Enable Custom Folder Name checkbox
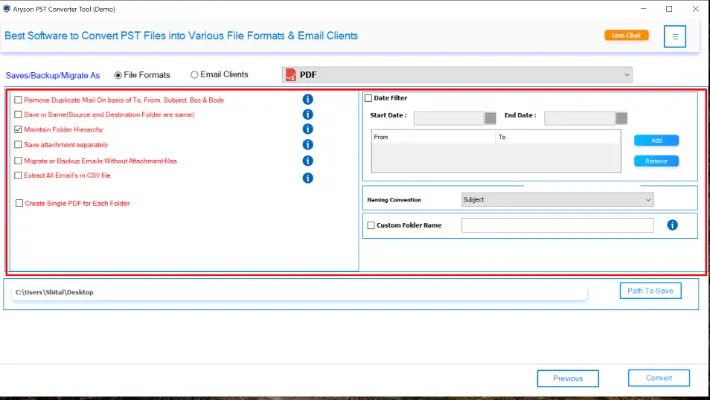710x400 pixels. point(371,225)
